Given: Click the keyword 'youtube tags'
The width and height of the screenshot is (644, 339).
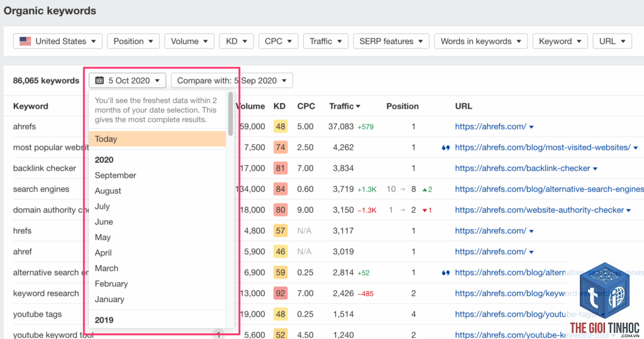Looking at the screenshot, I should click(37, 314).
